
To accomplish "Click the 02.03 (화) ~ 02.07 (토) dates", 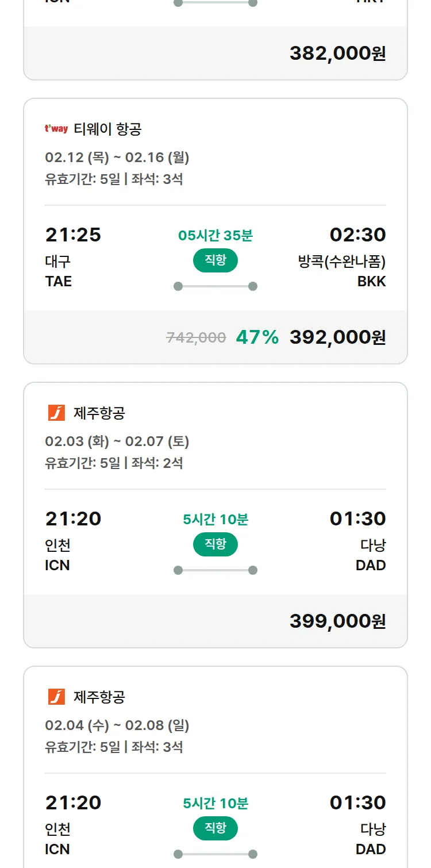I will coord(117,441).
